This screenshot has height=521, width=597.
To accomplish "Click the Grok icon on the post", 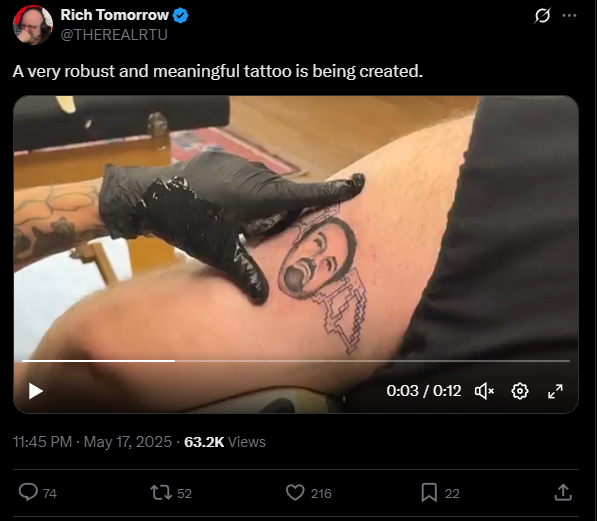I will click(x=542, y=16).
